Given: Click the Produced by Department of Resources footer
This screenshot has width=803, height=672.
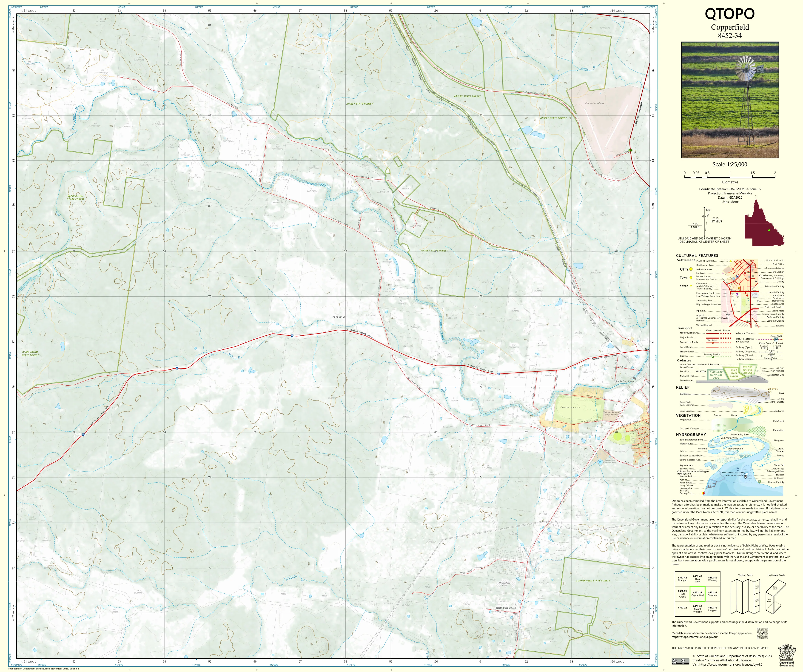Looking at the screenshot, I should coord(44,669).
